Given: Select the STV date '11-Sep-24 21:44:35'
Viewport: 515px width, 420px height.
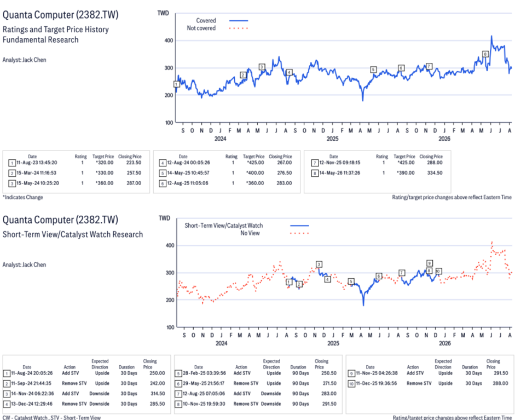Looking at the screenshot, I should (31, 383).
